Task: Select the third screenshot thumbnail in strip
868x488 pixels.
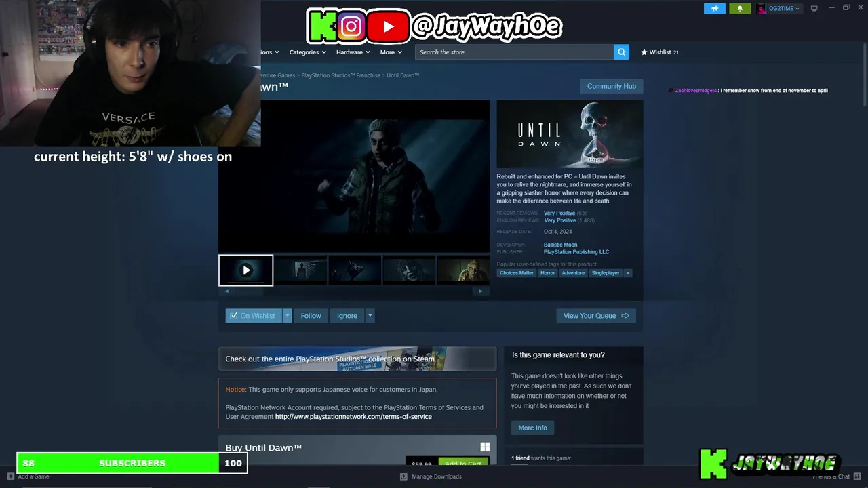Action: tap(354, 270)
